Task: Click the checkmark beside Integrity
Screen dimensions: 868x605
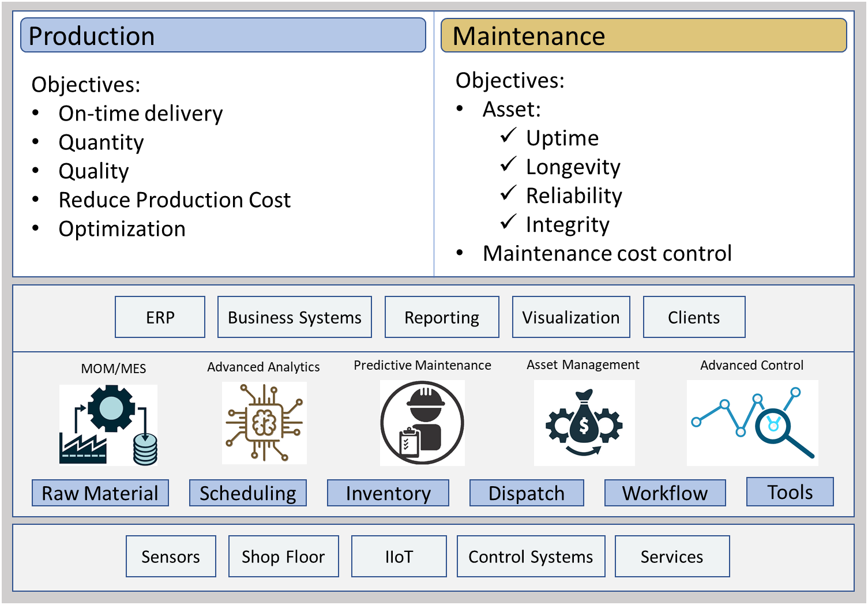Action: 508,223
